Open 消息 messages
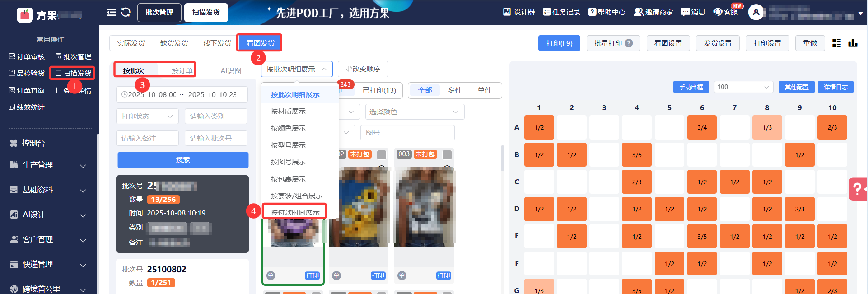868x294 pixels. pyautogui.click(x=693, y=12)
